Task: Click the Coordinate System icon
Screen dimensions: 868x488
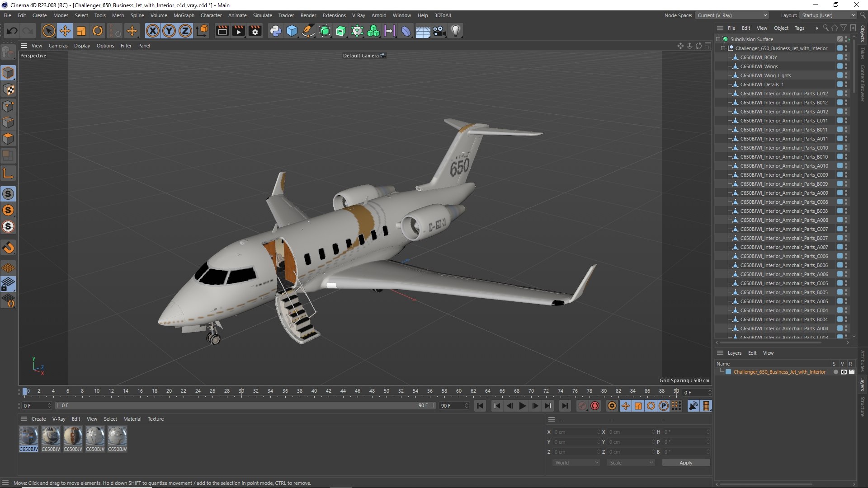Action: (x=203, y=31)
